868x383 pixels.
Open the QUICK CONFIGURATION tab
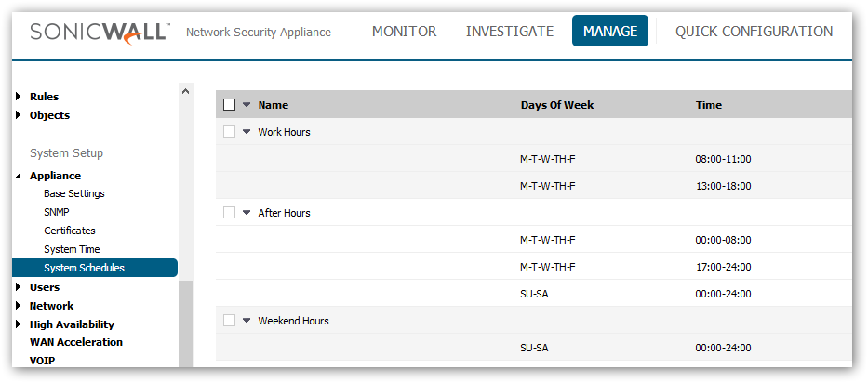[754, 32]
